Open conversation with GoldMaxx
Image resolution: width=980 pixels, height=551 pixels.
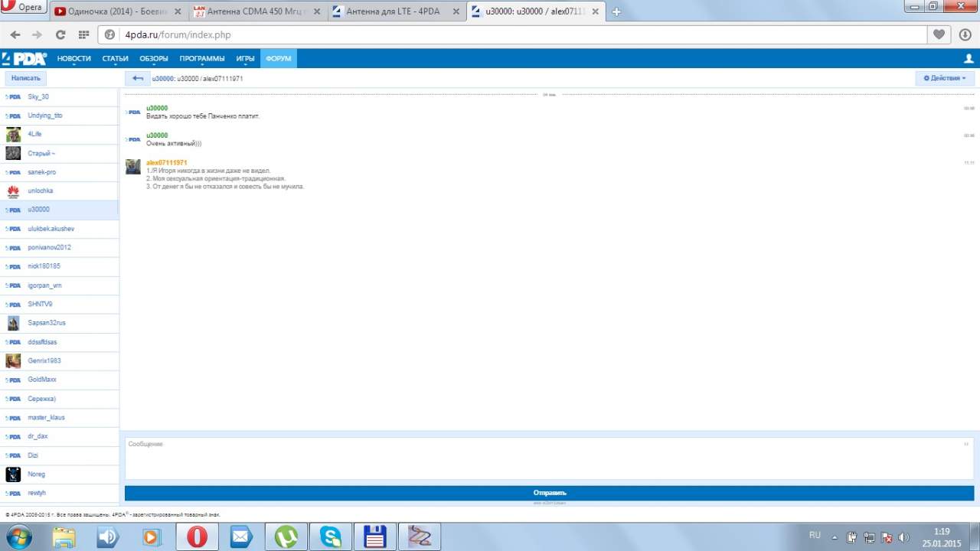pyautogui.click(x=59, y=380)
